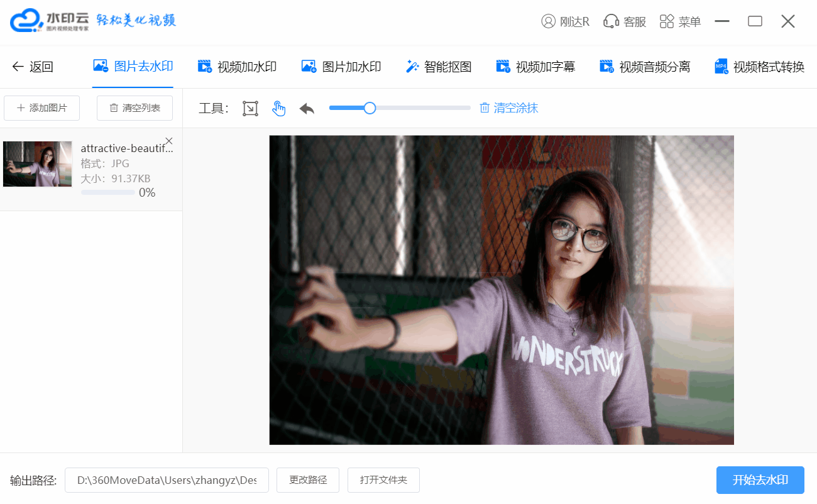Click the main image preview canvas
This screenshot has height=504, width=817.
[502, 290]
